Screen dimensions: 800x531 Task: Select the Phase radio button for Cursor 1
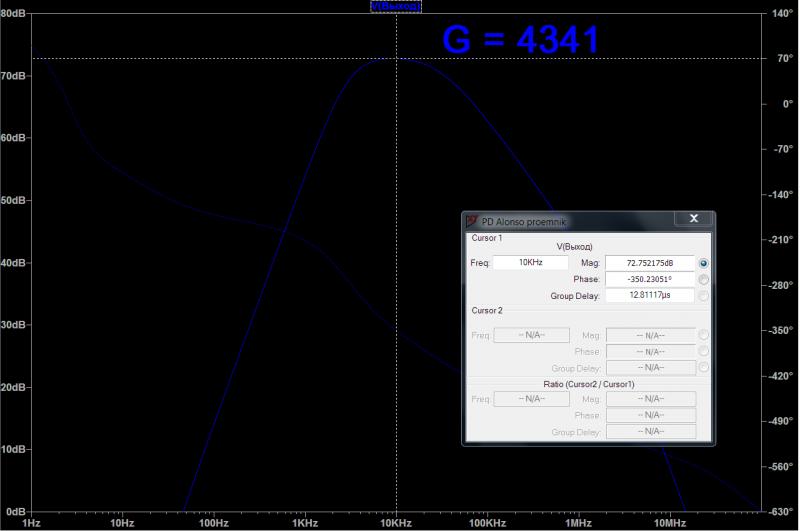click(x=704, y=280)
